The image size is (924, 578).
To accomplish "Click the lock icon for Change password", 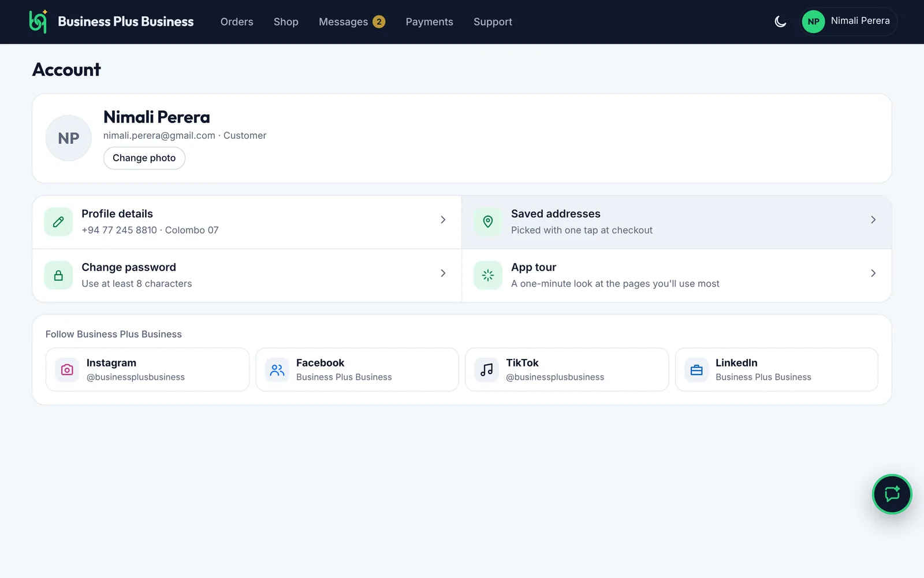I will [x=58, y=276].
